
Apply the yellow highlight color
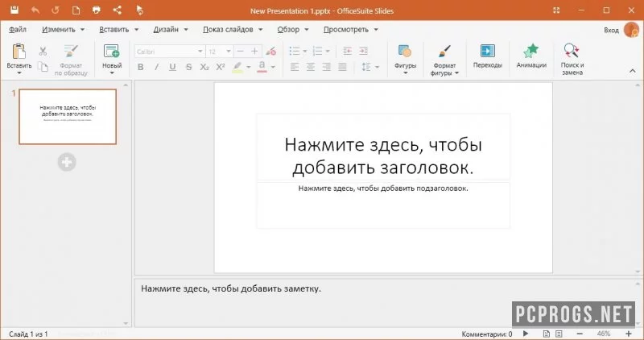coord(237,67)
